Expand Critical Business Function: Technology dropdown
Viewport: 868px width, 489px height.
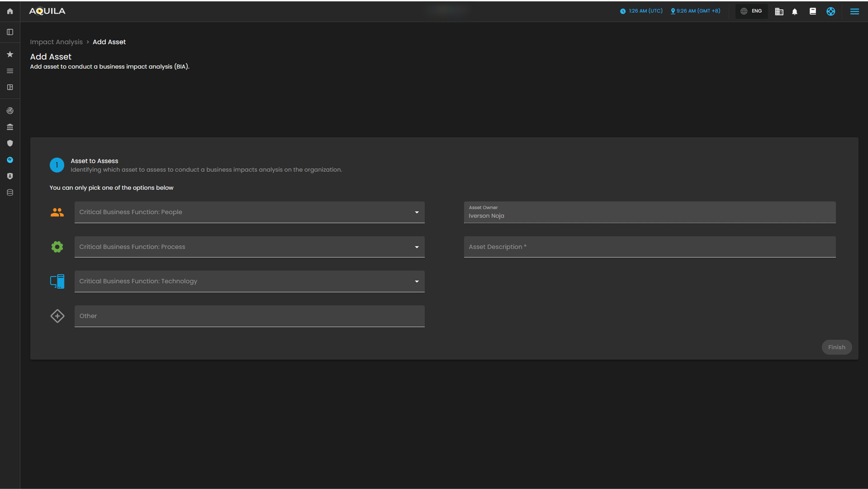[249, 282]
